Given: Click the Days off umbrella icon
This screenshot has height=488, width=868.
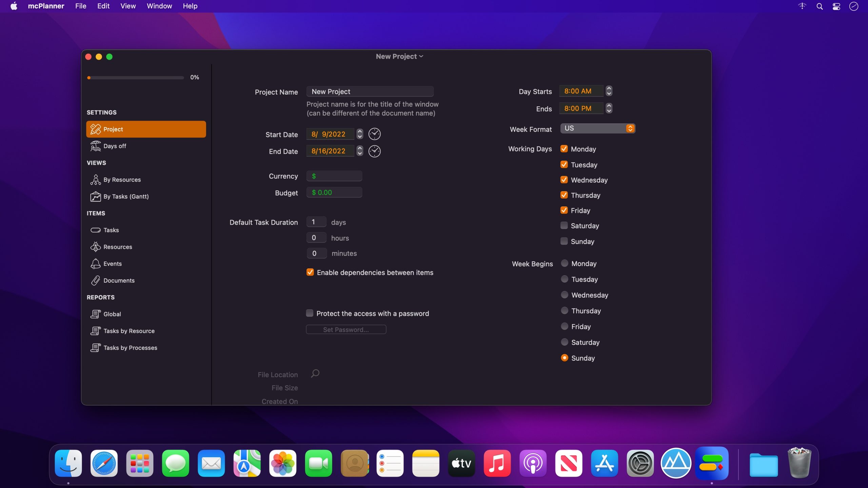Looking at the screenshot, I should [x=96, y=146].
